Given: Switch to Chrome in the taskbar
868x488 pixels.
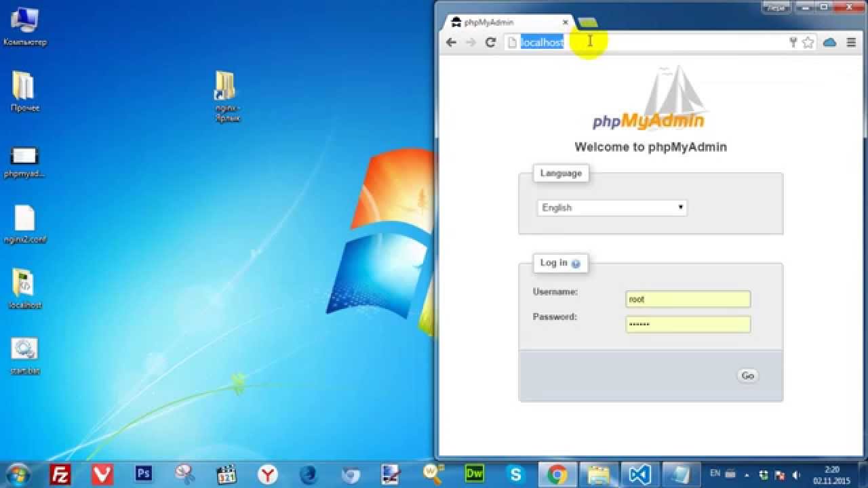Looking at the screenshot, I should click(x=557, y=474).
